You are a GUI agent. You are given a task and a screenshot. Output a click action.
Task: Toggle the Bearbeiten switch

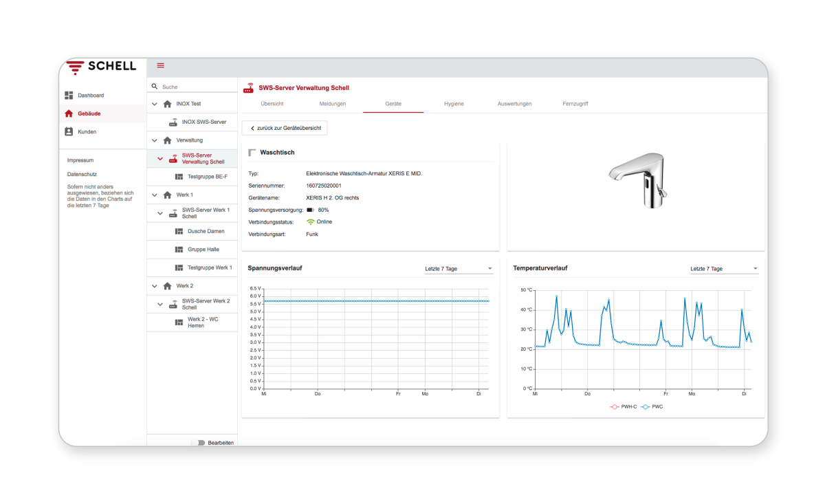[x=199, y=443]
